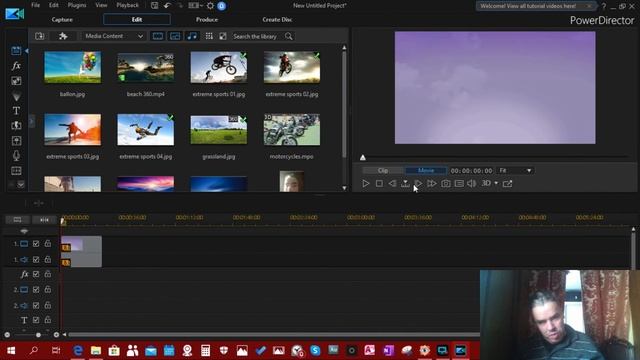The width and height of the screenshot is (640, 360).
Task: Click the Search the library field
Action: pyautogui.click(x=255, y=36)
